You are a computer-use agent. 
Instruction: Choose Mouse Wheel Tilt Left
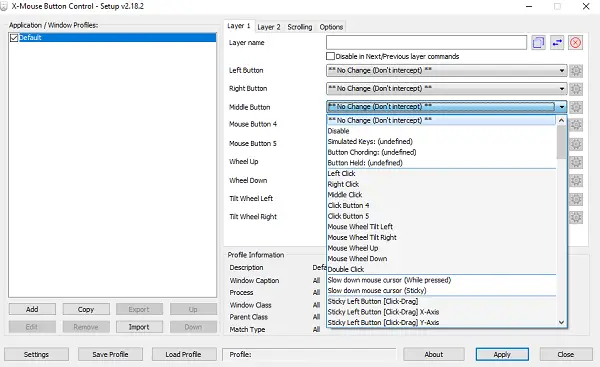point(441,227)
